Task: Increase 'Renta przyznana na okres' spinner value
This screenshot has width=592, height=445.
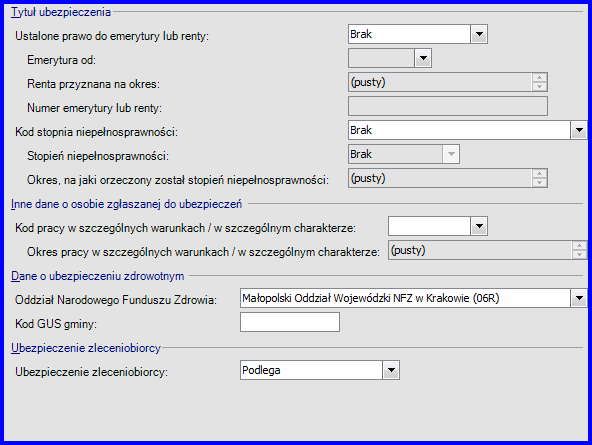Action: click(x=540, y=77)
